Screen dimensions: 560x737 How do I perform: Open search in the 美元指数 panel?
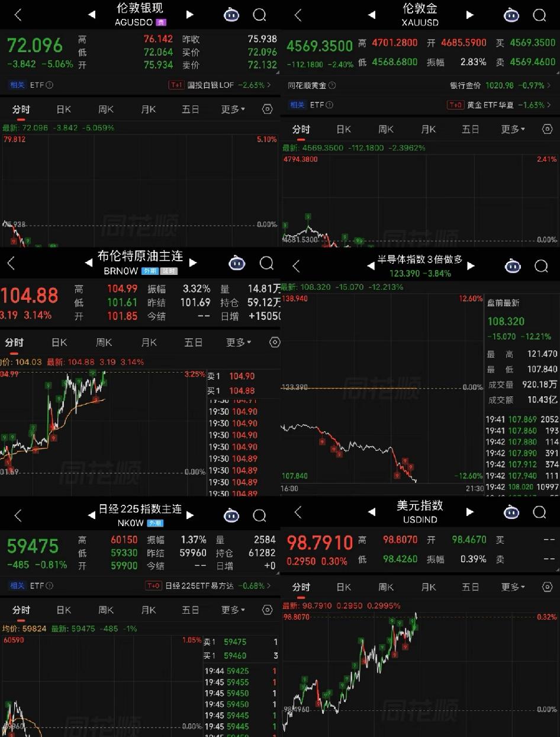point(539,512)
